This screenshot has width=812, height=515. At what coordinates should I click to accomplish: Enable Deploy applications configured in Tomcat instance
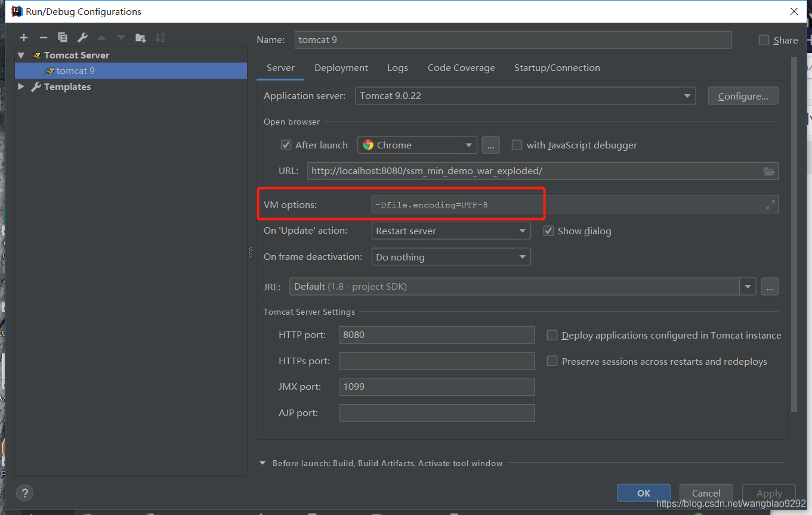coord(552,335)
